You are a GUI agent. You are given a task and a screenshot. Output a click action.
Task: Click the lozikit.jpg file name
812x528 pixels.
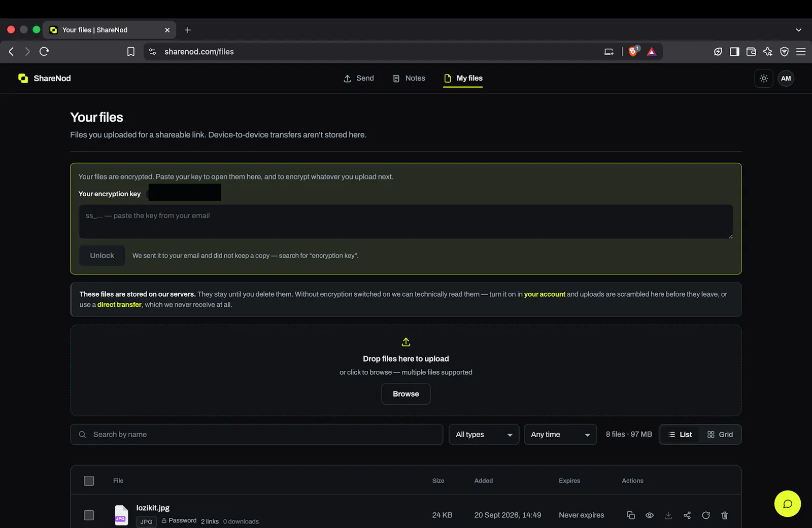pyautogui.click(x=153, y=508)
